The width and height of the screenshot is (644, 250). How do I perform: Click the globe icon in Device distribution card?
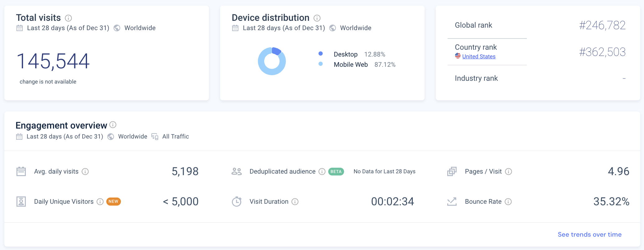[x=333, y=28]
